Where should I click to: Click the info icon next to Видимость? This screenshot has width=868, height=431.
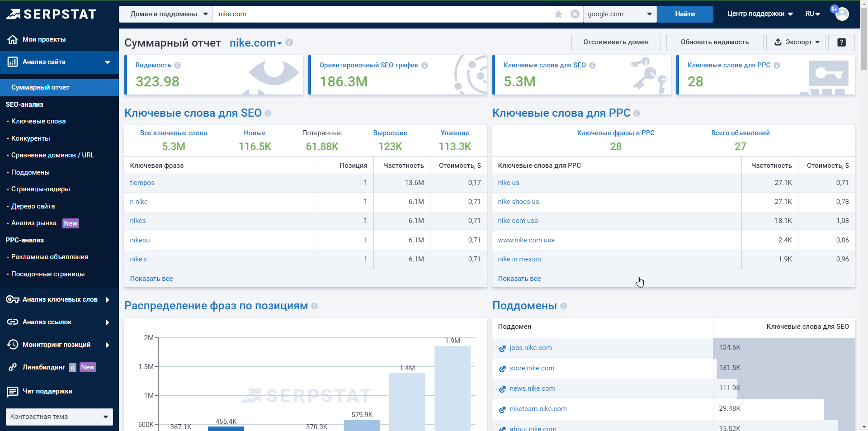click(178, 66)
